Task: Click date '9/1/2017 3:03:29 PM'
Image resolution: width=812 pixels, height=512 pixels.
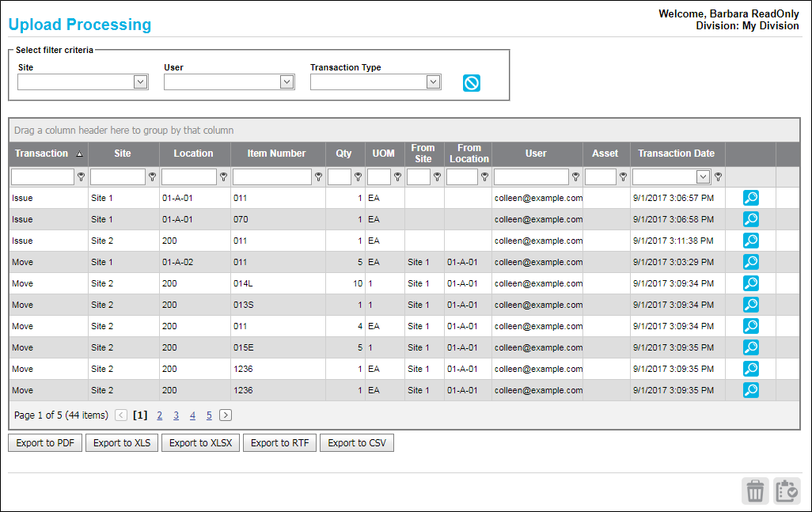Action: [x=674, y=262]
